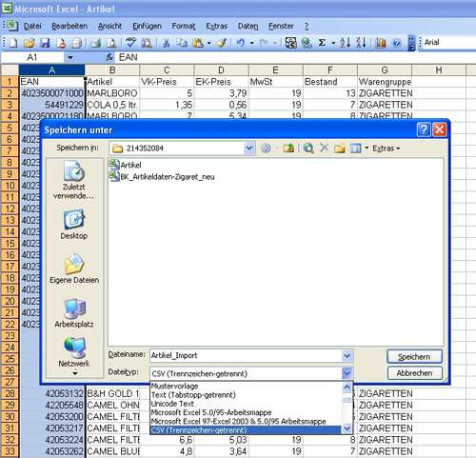Select the Artikel file in dialog

click(x=125, y=165)
